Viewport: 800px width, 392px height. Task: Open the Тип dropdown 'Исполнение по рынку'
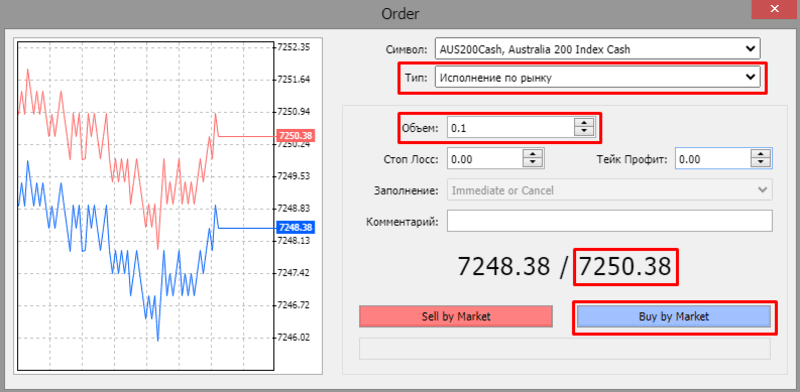tap(597, 78)
